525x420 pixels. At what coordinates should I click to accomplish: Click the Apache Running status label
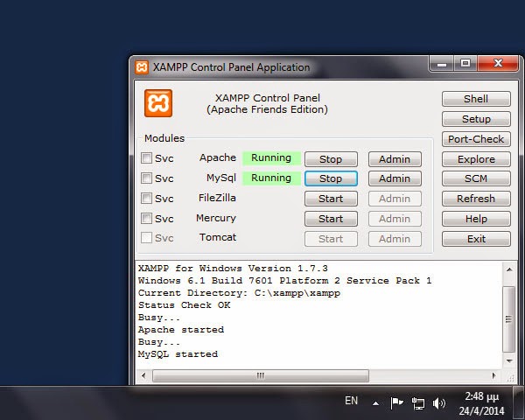tap(271, 157)
